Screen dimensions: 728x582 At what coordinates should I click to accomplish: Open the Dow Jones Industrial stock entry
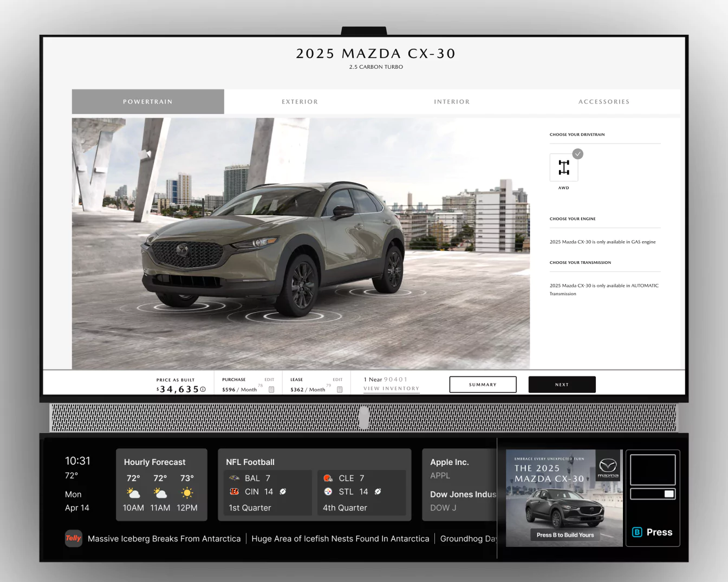pos(463,501)
